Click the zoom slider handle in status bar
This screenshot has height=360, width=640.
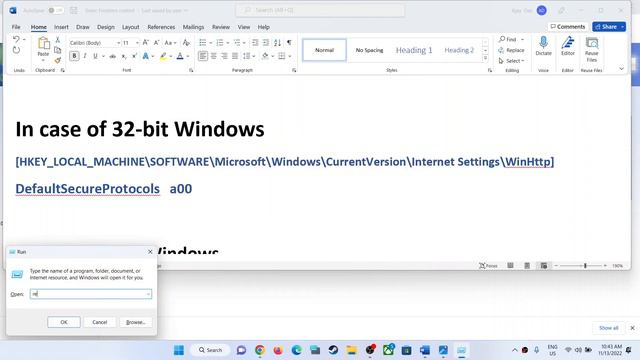pyautogui.click(x=585, y=266)
